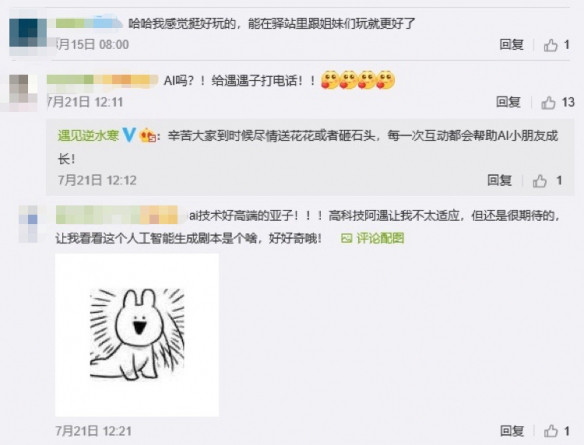
Task: Click the blue V verified badge
Action: pos(129,135)
